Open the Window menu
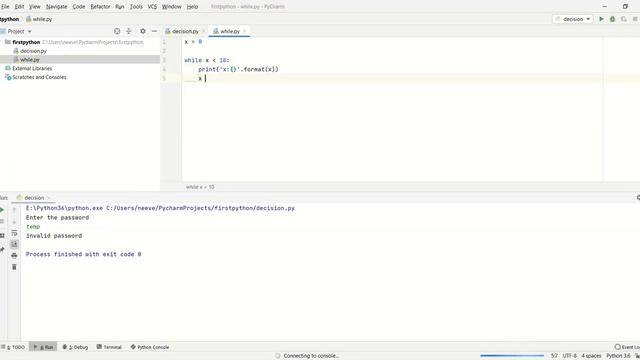The image size is (640, 360). click(171, 7)
